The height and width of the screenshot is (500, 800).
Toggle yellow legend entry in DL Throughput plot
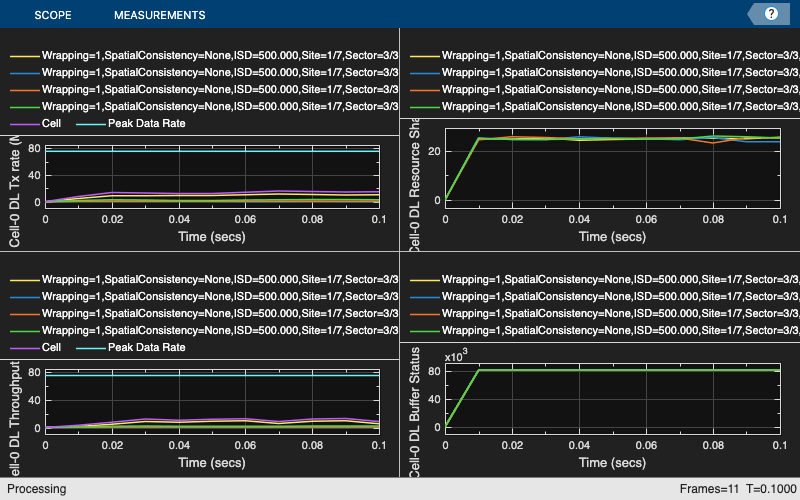[204, 279]
